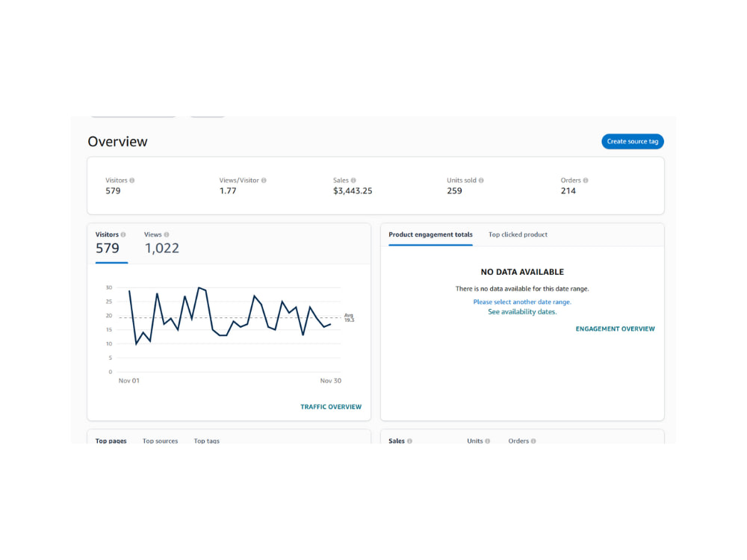747x560 pixels.
Task: Click the Nov 30 axis label
Action: [x=331, y=381]
